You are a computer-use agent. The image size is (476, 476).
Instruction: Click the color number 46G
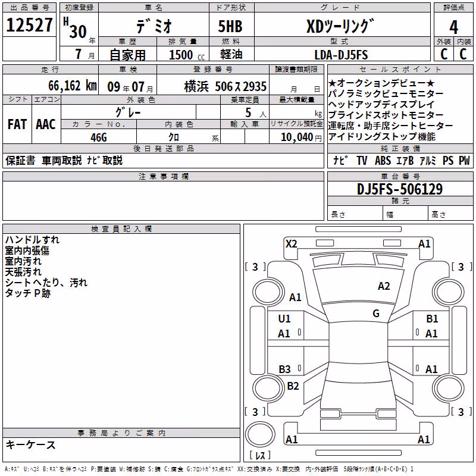(99, 137)
